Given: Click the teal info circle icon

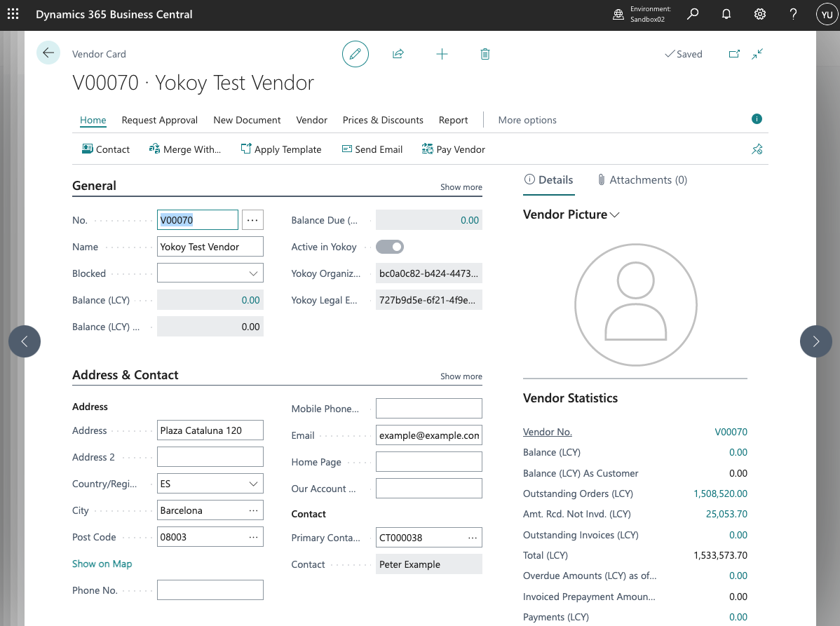Looking at the screenshot, I should (757, 119).
